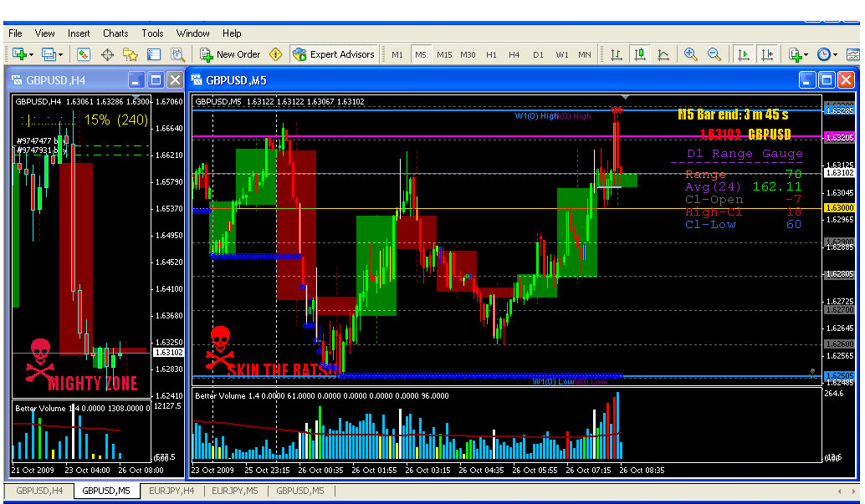Open the Charts menu
865x504 pixels.
click(115, 33)
